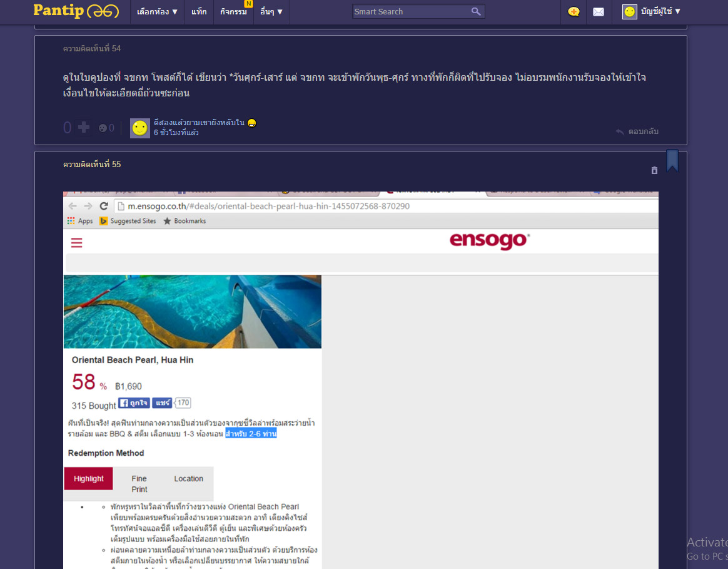
Task: Click the m.ensogo.co.th address bar
Action: [x=387, y=206]
